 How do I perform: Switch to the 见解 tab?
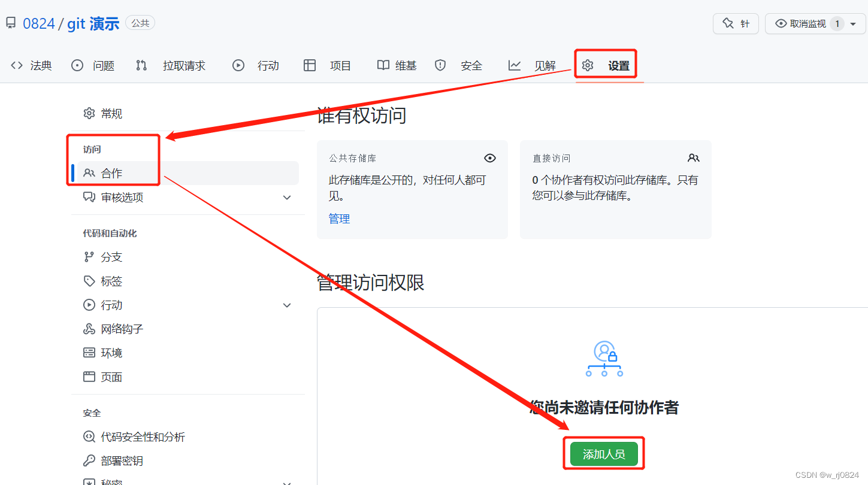coord(545,66)
